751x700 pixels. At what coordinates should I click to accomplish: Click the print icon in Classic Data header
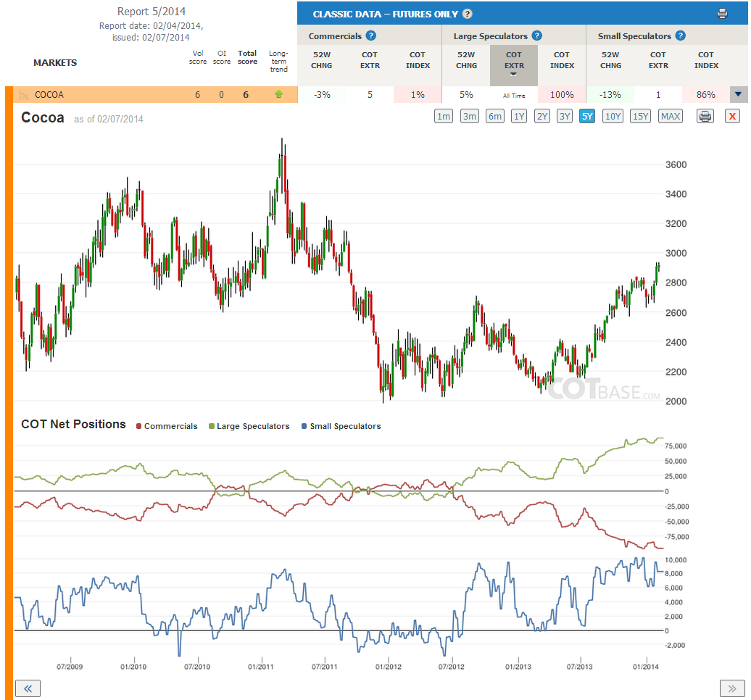point(722,14)
